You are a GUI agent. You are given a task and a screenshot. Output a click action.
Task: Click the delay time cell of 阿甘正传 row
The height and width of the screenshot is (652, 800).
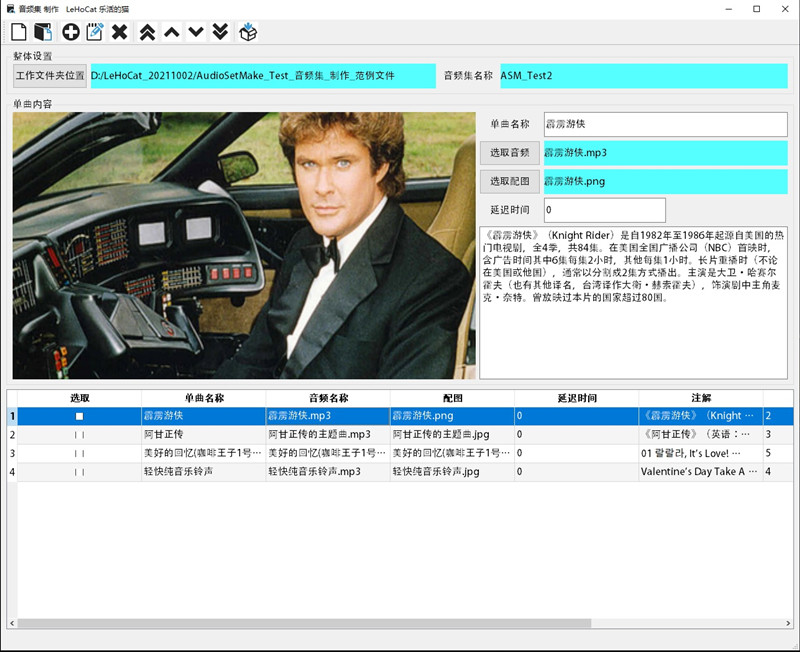tap(577, 435)
